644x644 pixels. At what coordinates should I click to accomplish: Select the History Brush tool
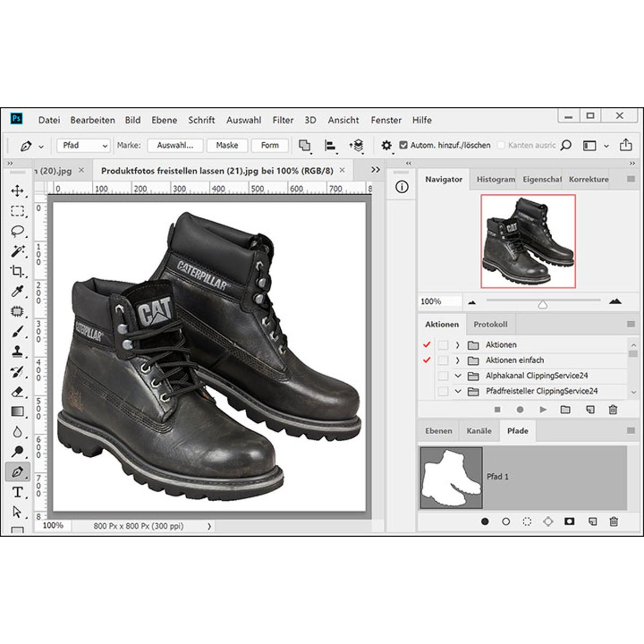(17, 371)
